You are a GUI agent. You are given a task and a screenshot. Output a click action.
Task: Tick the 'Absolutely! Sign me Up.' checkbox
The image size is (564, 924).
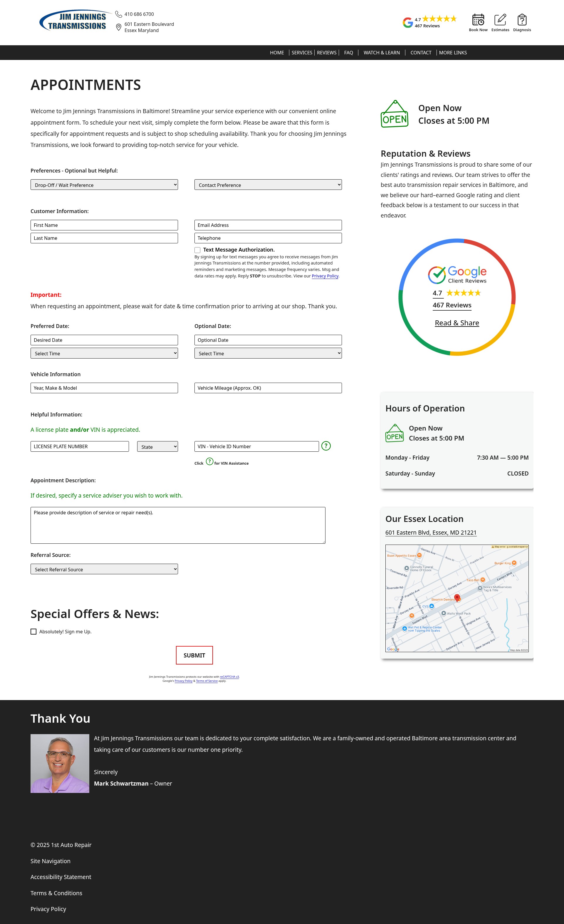click(x=33, y=632)
